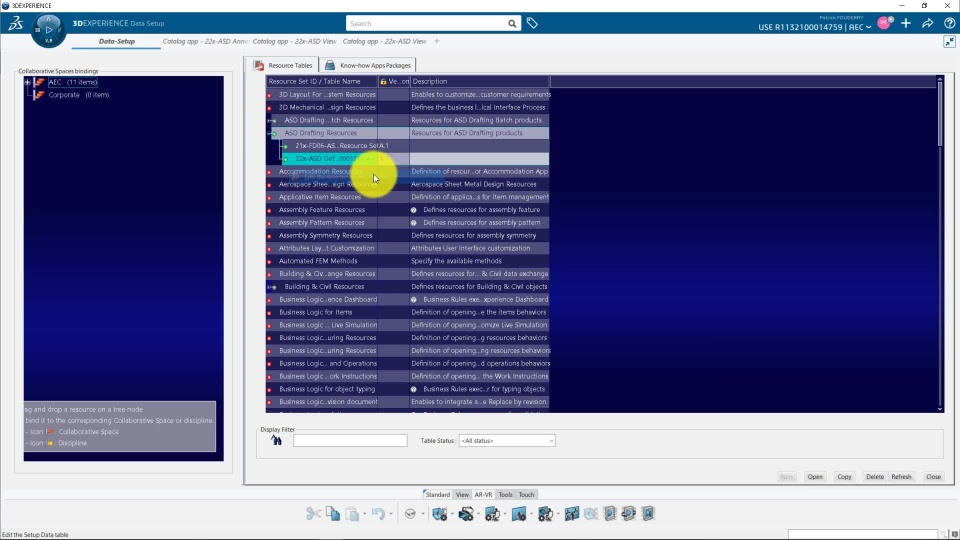Open the pink user profile avatar
Viewport: 960px width, 540px height.
coord(884,23)
